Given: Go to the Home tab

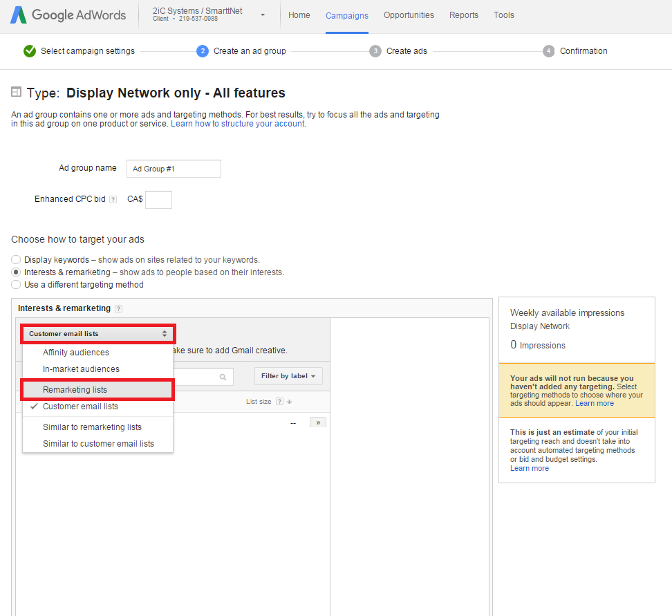Looking at the screenshot, I should tap(299, 15).
